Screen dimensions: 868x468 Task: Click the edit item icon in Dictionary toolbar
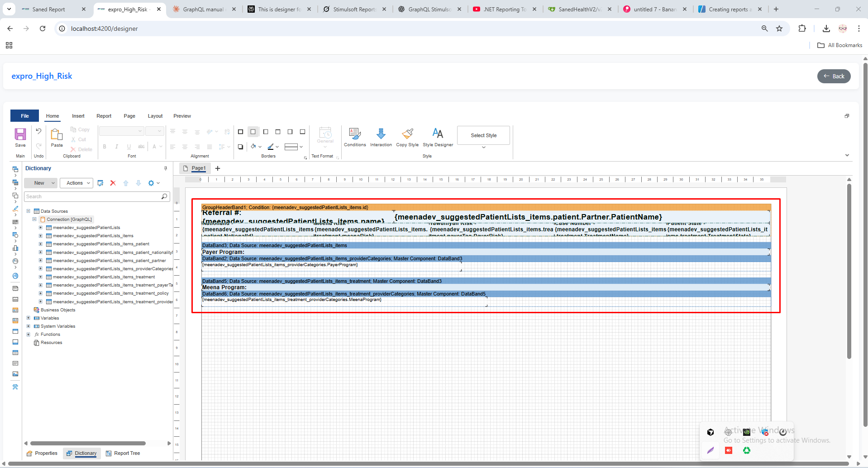coord(100,183)
